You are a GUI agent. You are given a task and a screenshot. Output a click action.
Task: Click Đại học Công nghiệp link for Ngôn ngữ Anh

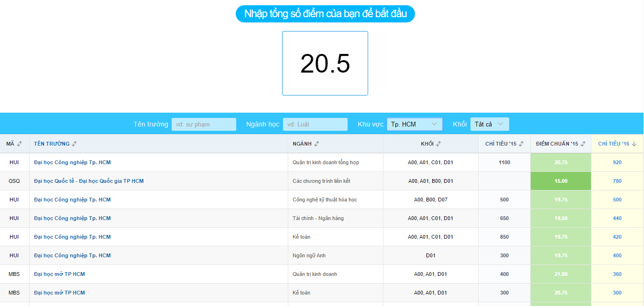click(x=72, y=255)
